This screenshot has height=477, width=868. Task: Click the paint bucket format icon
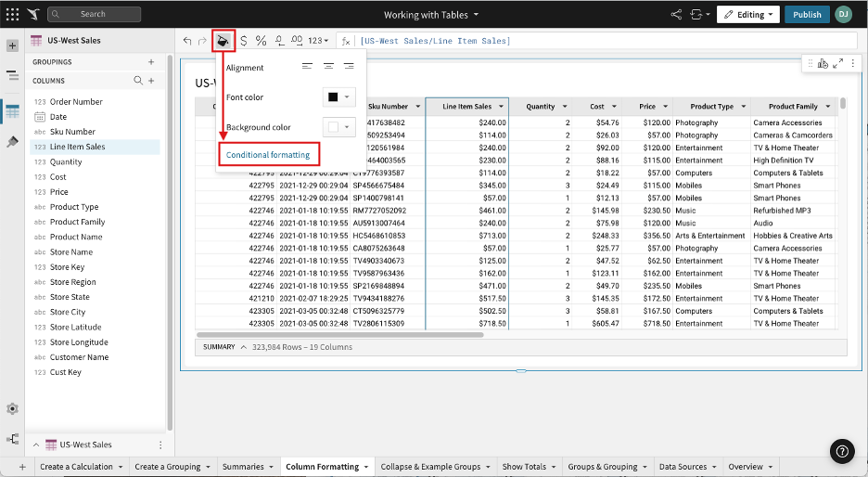(223, 41)
